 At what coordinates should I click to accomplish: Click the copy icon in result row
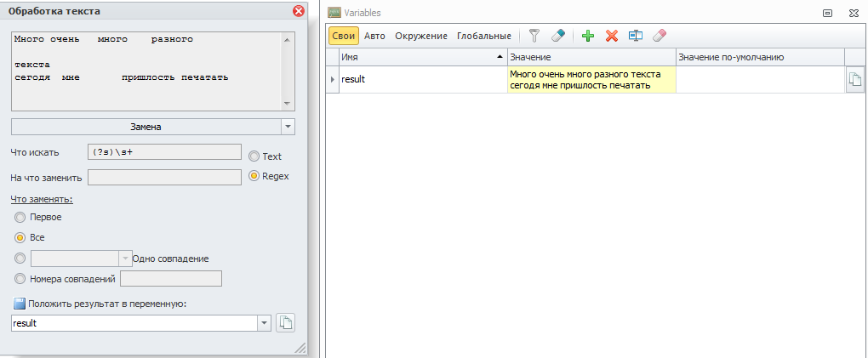click(x=855, y=80)
